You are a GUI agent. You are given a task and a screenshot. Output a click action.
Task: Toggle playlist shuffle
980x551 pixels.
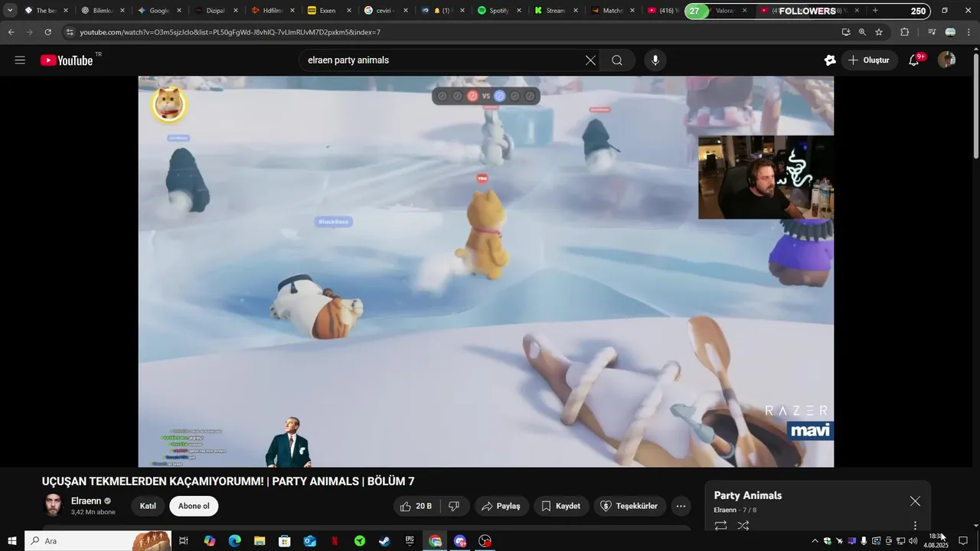click(x=743, y=526)
